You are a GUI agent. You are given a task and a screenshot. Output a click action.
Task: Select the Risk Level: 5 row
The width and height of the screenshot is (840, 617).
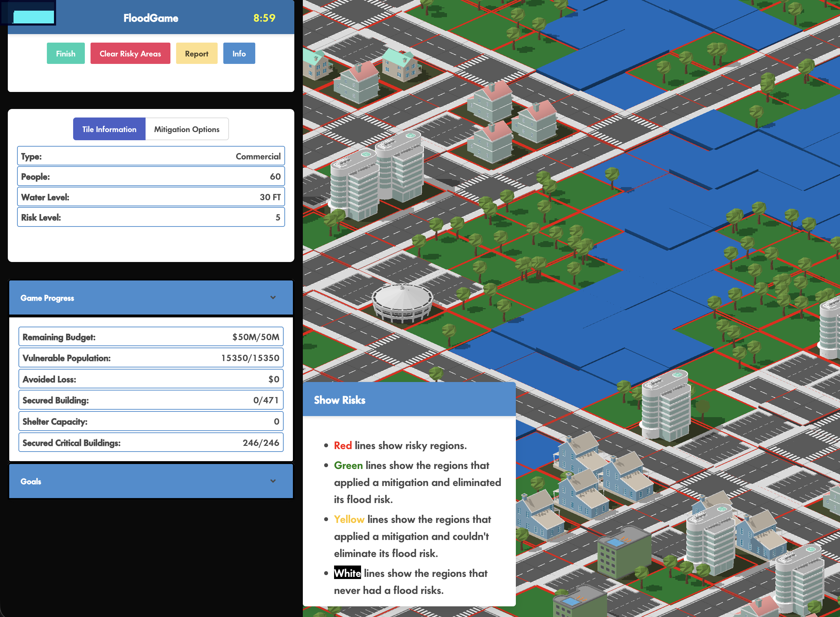pyautogui.click(x=151, y=217)
